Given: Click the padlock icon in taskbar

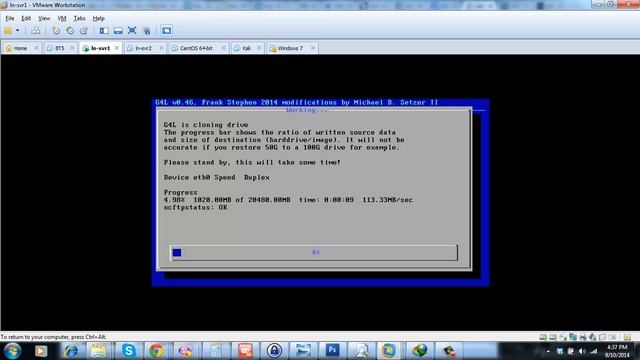Looking at the screenshot, I should [274, 351].
